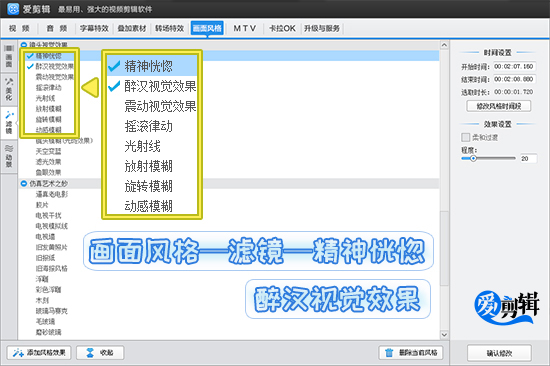Open the 转场特效 tab
This screenshot has width=550, height=366.
coord(169,28)
